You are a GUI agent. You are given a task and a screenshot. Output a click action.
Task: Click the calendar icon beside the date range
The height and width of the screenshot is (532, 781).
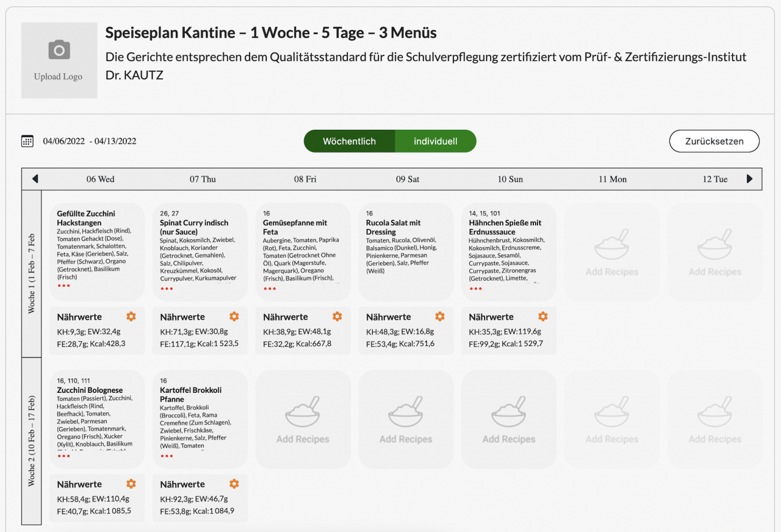[x=27, y=141]
